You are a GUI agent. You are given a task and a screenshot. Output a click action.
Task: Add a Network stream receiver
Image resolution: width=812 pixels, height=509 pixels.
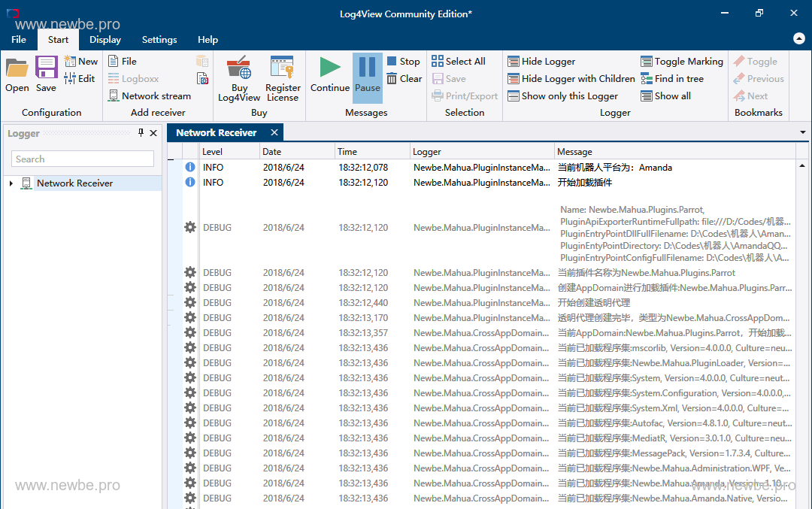click(149, 96)
